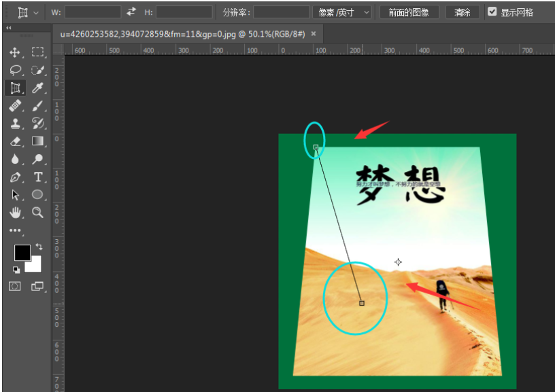555x392 pixels.
Task: Uncheck the 显示网格 grid checkbox
Action: pos(491,12)
